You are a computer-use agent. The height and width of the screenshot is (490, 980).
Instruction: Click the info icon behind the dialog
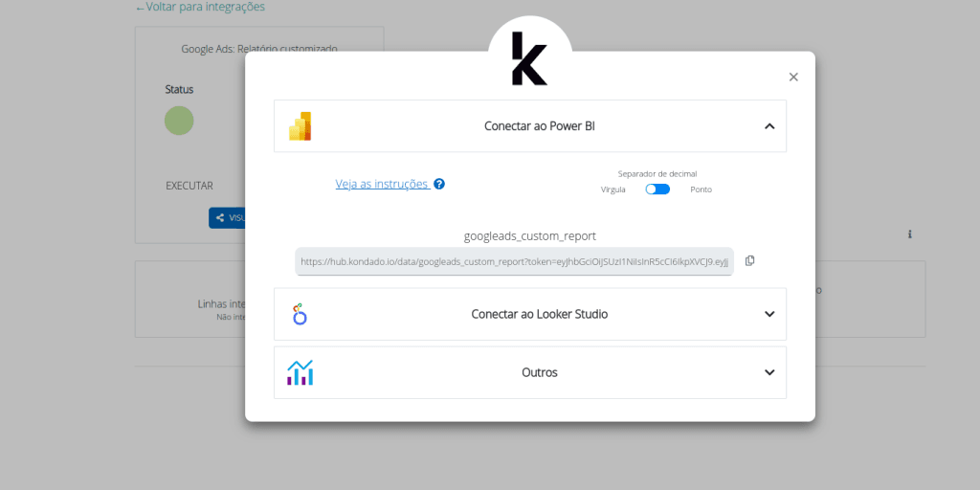click(x=909, y=234)
